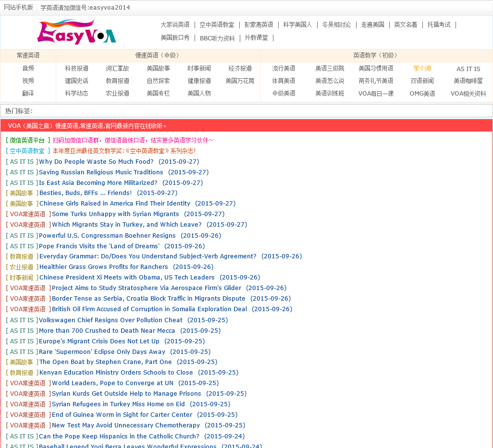Open Is East Asia Becoming More Militarized?
Screen dimensions: 493x448
(x=98, y=182)
